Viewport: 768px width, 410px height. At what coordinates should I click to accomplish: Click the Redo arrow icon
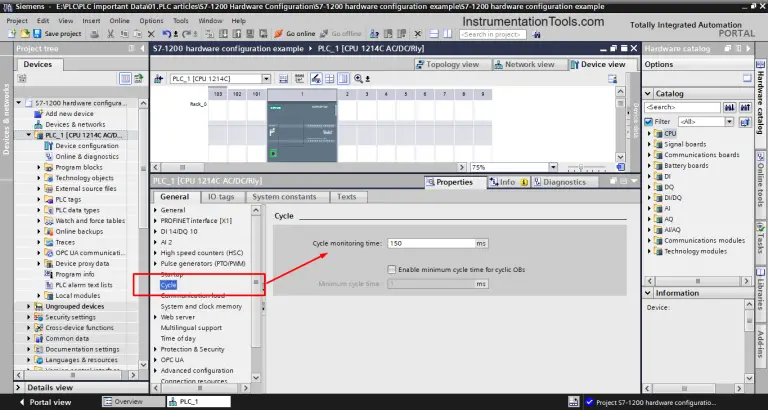[186, 34]
